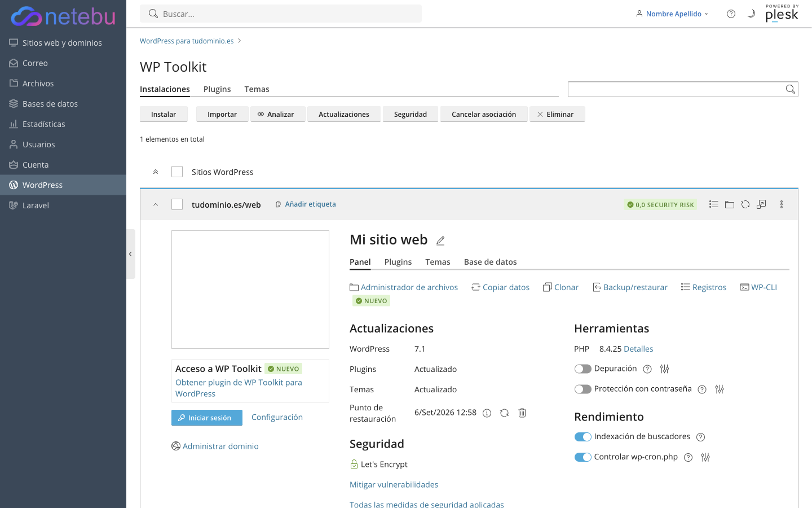Open Nombre Apellido user dropdown
812x508 pixels.
click(x=672, y=14)
